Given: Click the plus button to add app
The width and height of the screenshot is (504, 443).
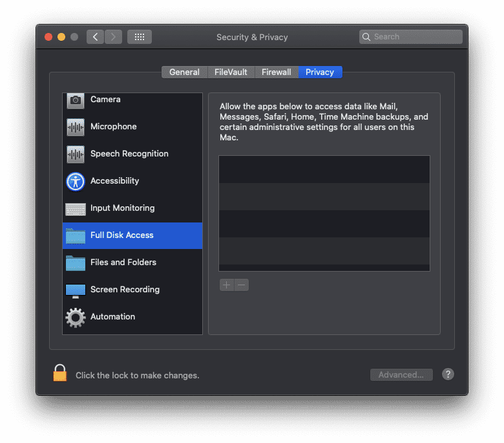Looking at the screenshot, I should [226, 285].
